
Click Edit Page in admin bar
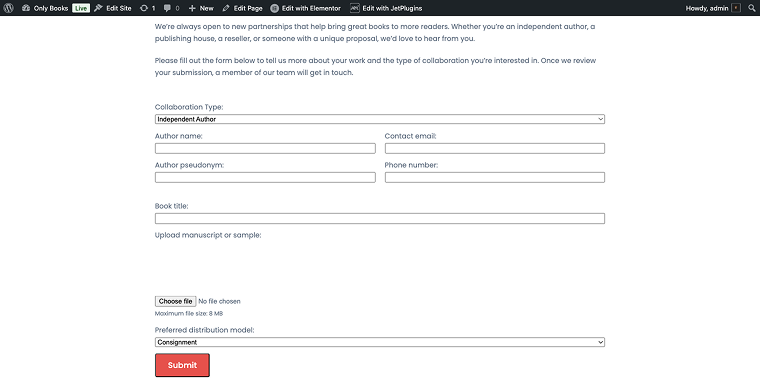pos(242,8)
